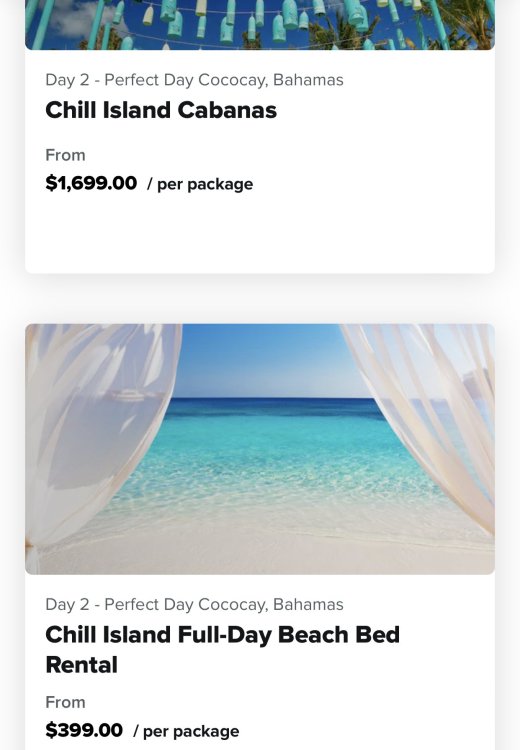Click the "From" label above $399.00
Viewport: 520px width, 750px height.
tap(65, 702)
